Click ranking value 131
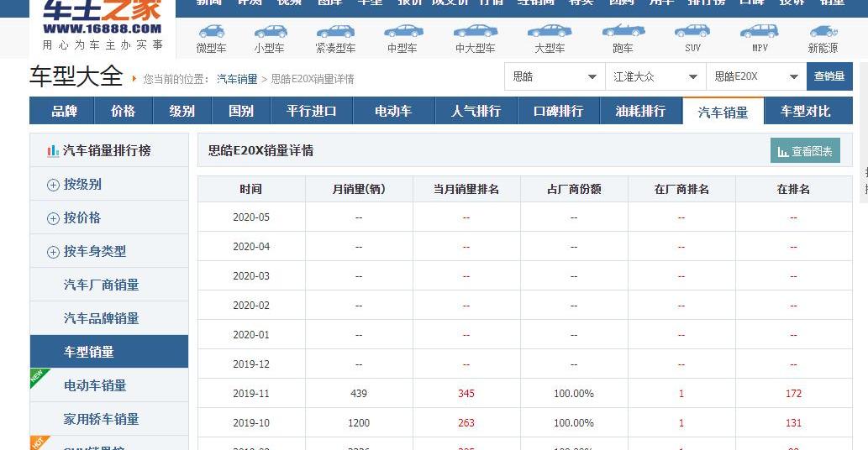Image resolution: width=868 pixels, height=450 pixels. (x=793, y=423)
